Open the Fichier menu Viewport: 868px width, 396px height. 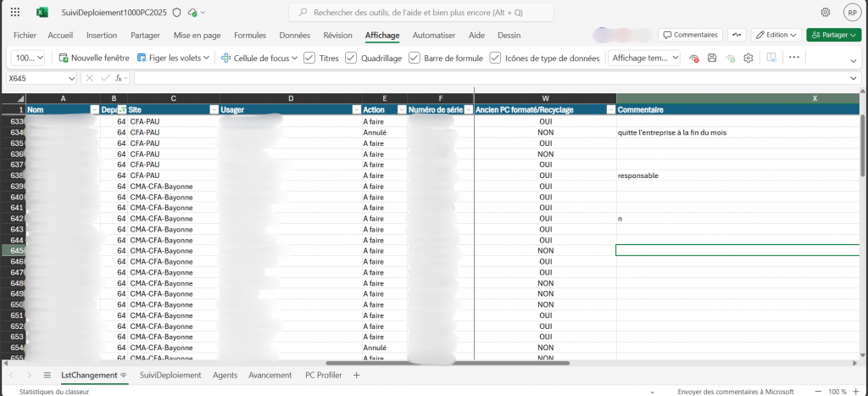click(25, 35)
